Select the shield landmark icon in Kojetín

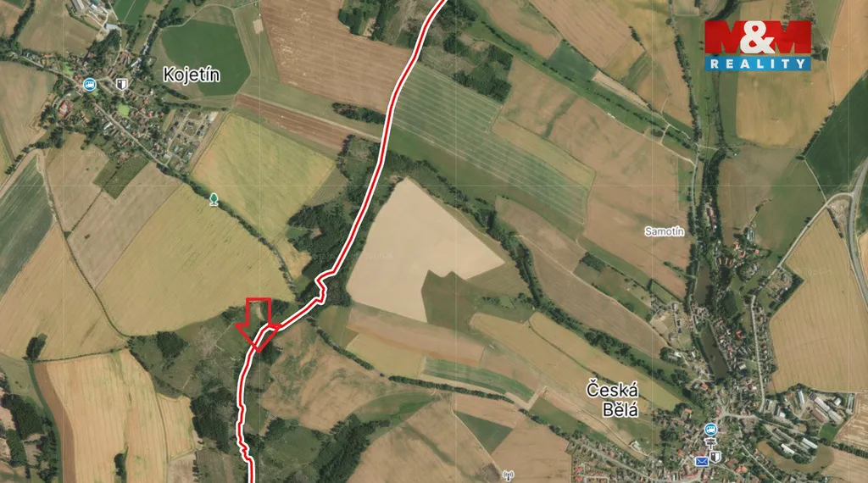[x=122, y=84]
